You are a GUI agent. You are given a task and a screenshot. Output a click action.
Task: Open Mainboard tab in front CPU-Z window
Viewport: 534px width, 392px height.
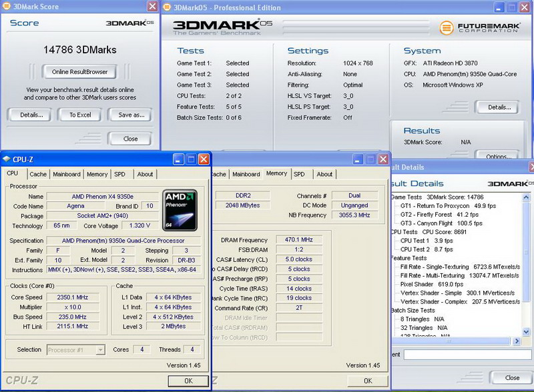pos(67,174)
